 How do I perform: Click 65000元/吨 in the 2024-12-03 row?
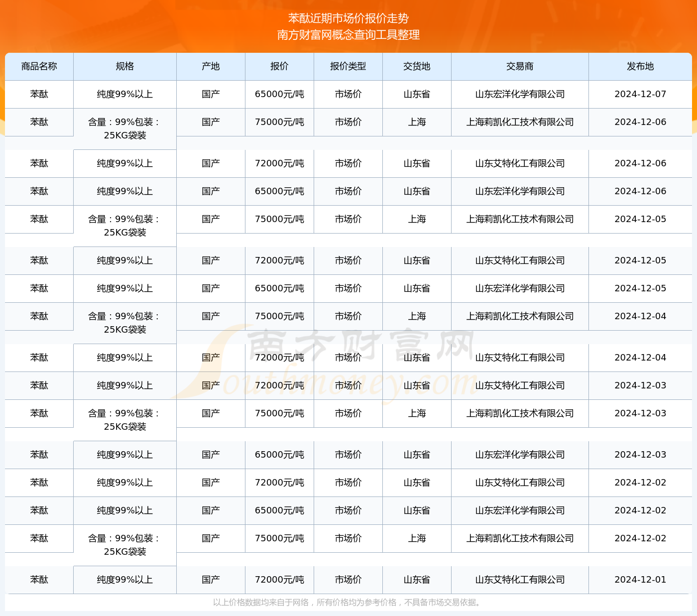(279, 455)
